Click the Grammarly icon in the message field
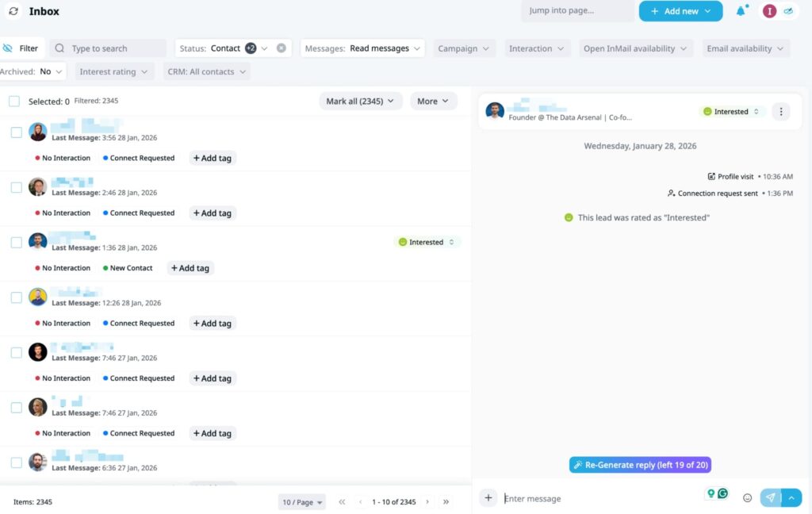812x514 pixels. [722, 493]
